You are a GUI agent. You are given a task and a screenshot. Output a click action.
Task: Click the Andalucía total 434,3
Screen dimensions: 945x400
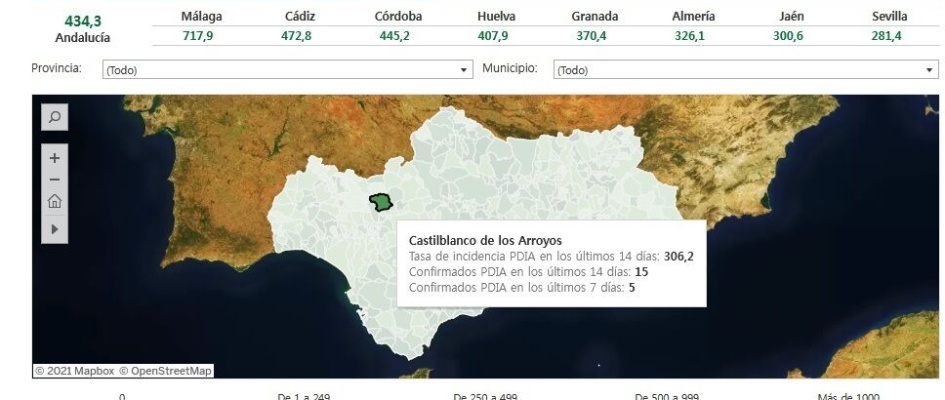coord(83,22)
